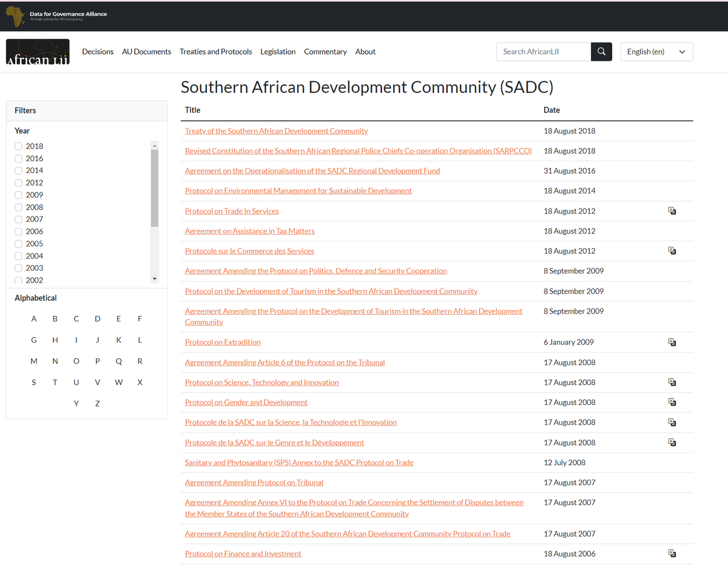Filter alphabetically by letter Z
This screenshot has width=728, height=567.
[x=98, y=404]
